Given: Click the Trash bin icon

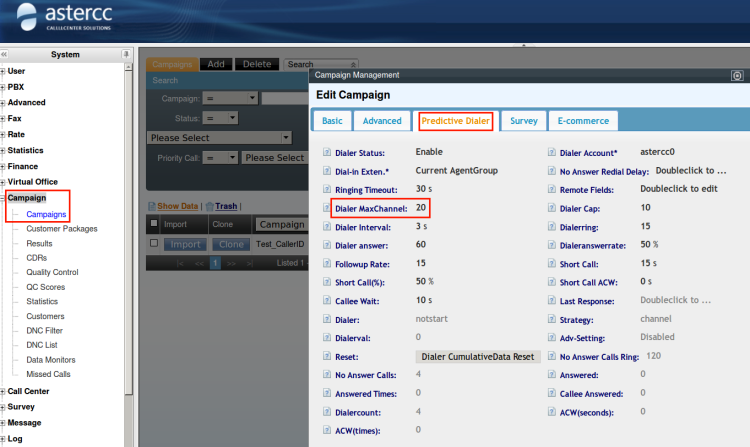Looking at the screenshot, I should coord(208,206).
